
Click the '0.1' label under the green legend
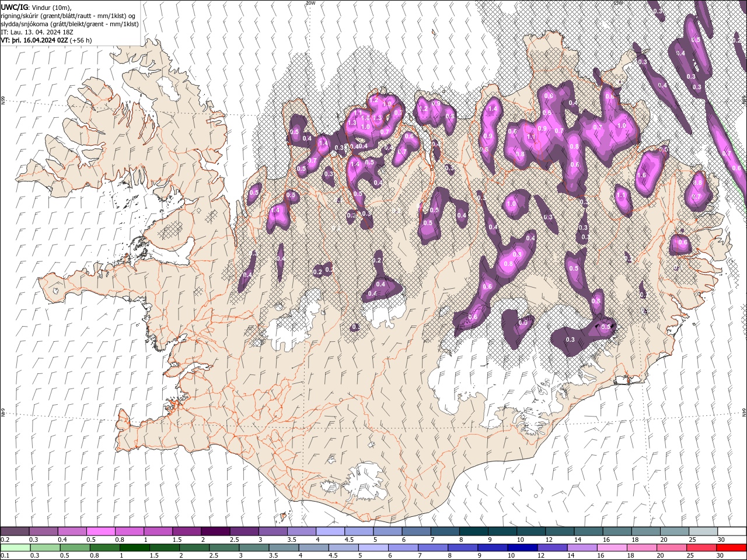5,556
